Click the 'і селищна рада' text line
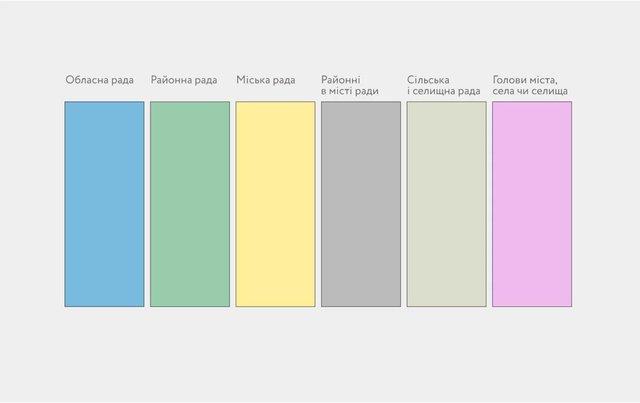The width and height of the screenshot is (640, 403). 444,92
